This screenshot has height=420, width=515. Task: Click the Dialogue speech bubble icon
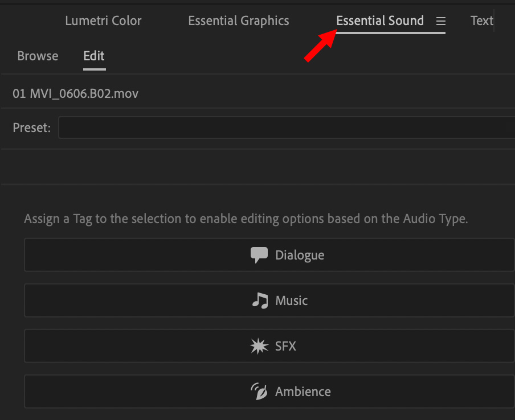(259, 255)
